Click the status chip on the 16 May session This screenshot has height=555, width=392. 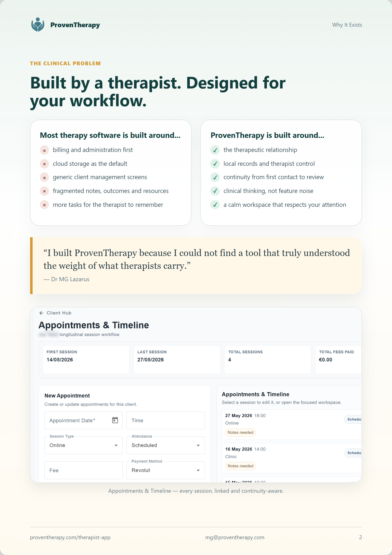[x=353, y=453]
